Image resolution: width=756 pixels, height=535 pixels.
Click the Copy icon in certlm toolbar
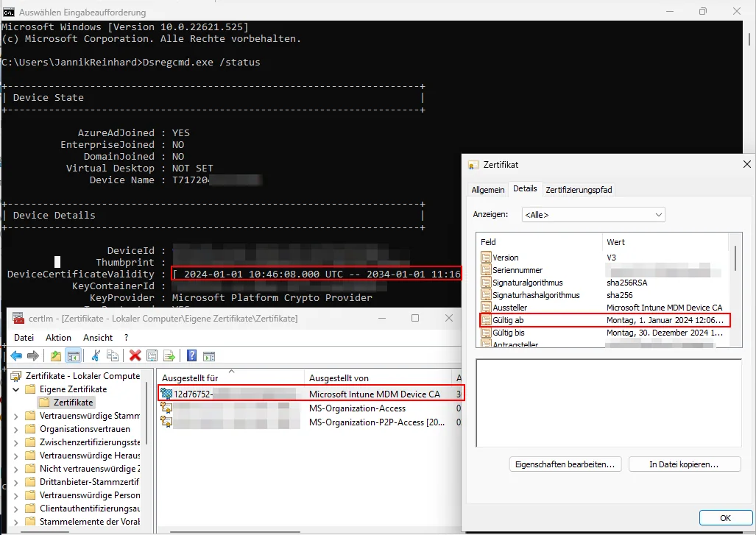point(113,356)
